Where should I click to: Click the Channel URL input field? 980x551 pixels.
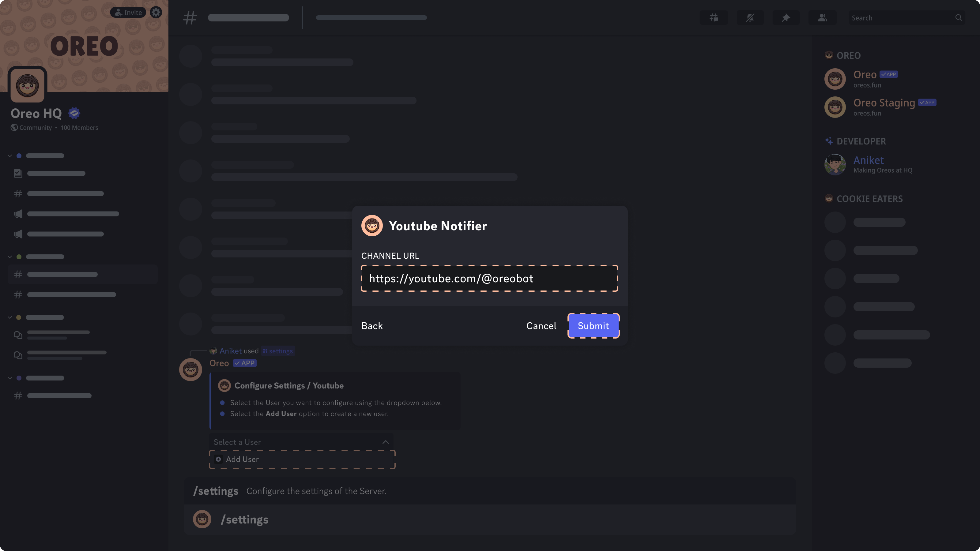tap(489, 278)
